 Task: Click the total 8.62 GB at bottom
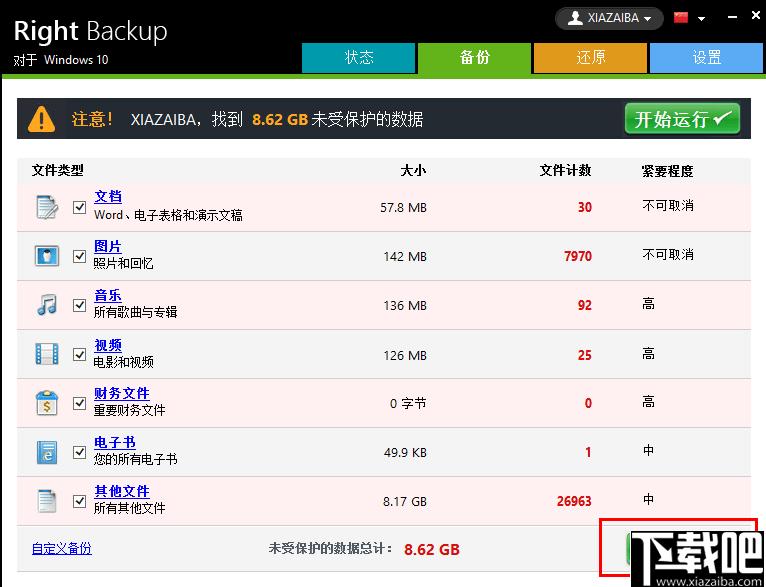432,549
